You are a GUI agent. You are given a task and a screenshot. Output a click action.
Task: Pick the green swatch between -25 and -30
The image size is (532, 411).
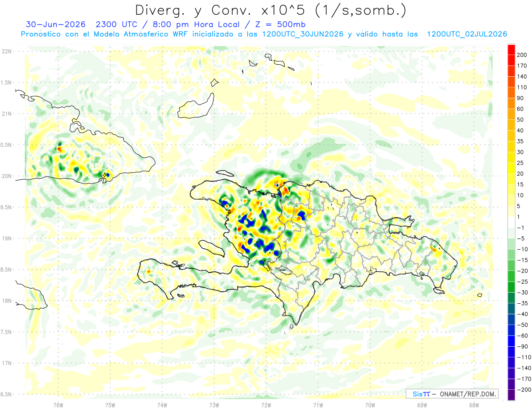(512, 287)
